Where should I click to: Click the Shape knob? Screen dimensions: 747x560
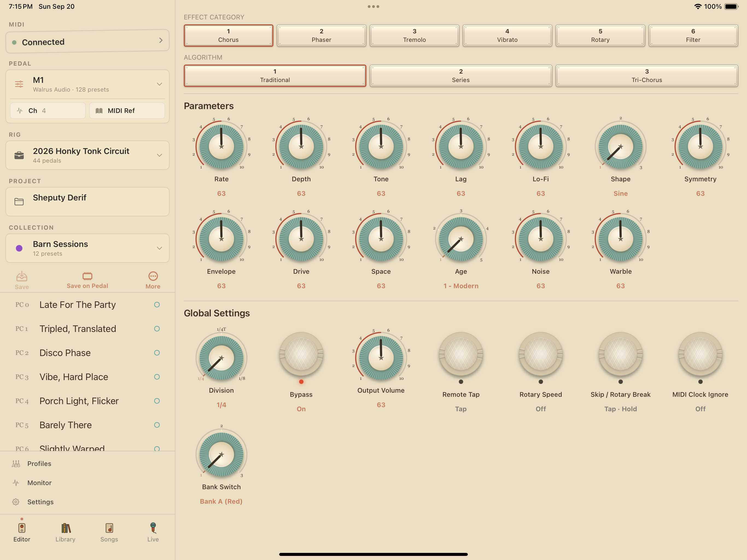pyautogui.click(x=620, y=147)
